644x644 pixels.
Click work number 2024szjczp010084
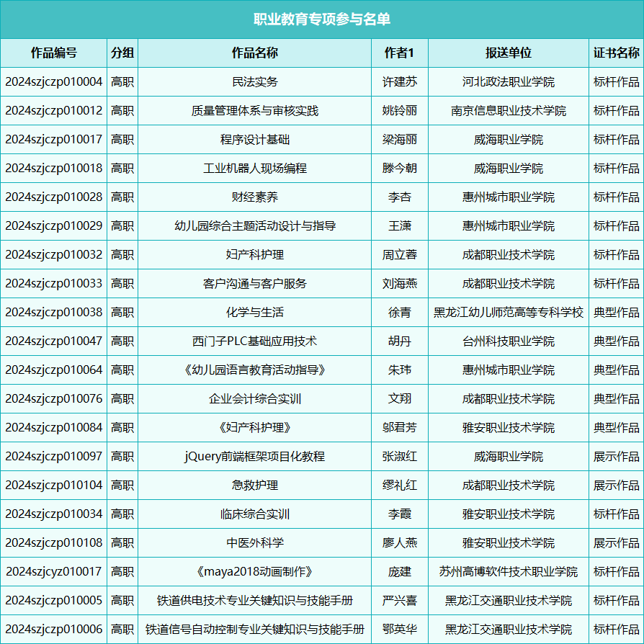(x=54, y=428)
